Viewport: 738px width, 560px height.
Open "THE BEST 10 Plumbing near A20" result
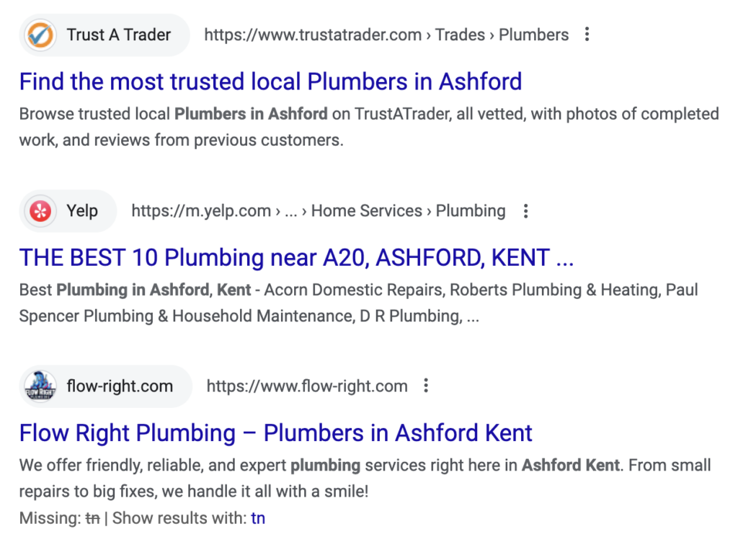(x=296, y=257)
